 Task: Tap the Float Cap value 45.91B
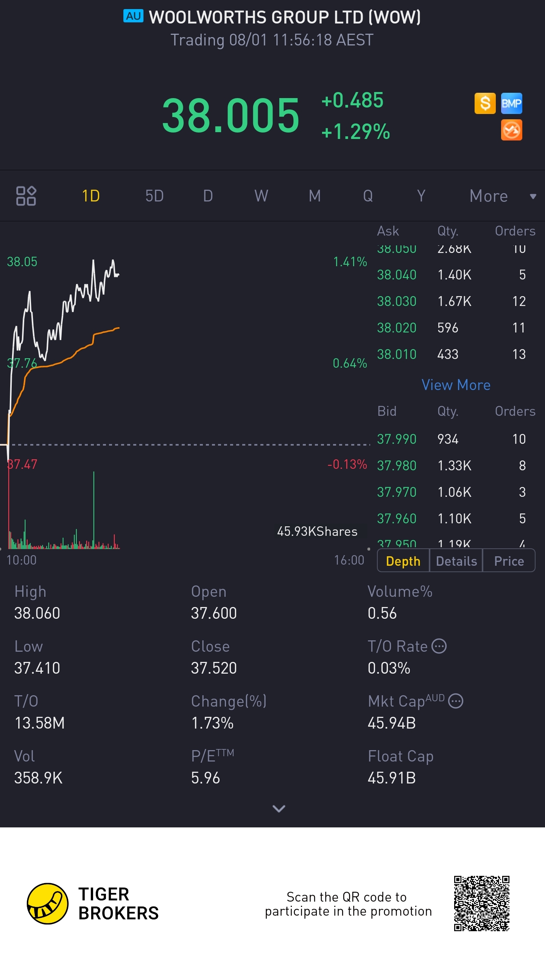(x=392, y=778)
